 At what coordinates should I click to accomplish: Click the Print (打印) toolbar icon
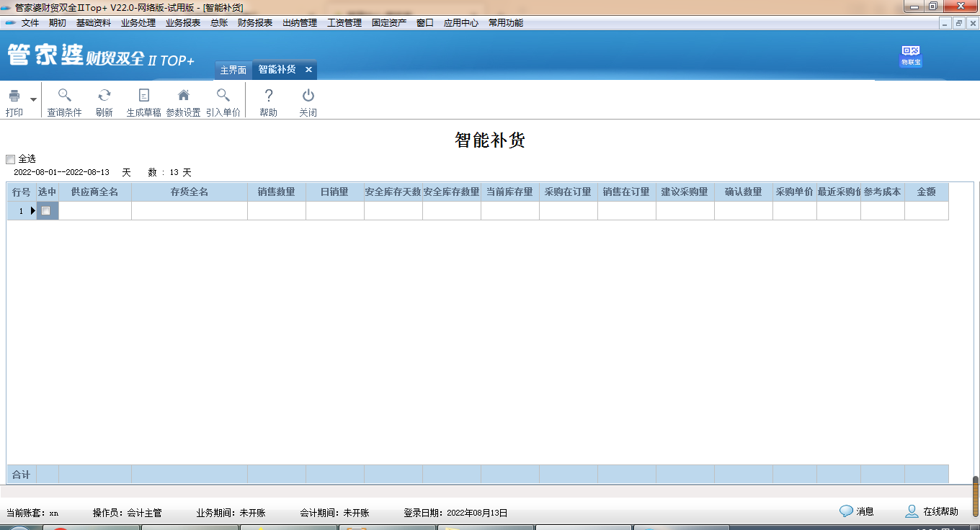tap(14, 96)
